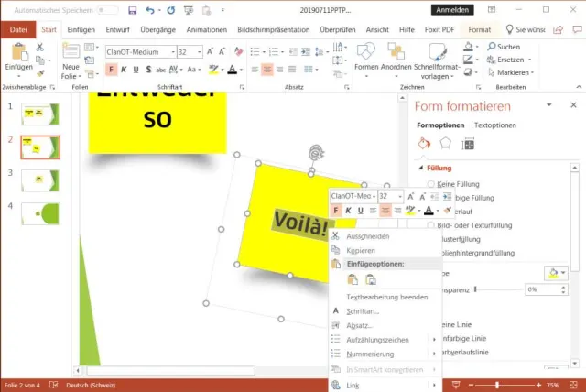Click the Save icon in title bar
Screen dimensions: 586x392
click(133, 10)
